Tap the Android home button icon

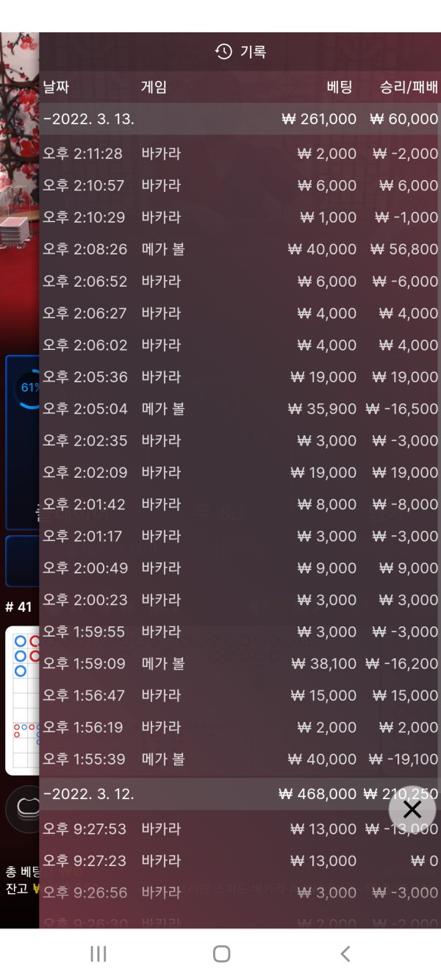point(221,954)
